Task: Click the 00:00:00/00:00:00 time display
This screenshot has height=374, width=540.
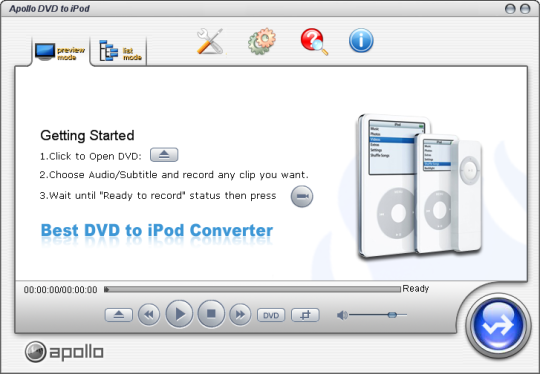Action: point(61,290)
